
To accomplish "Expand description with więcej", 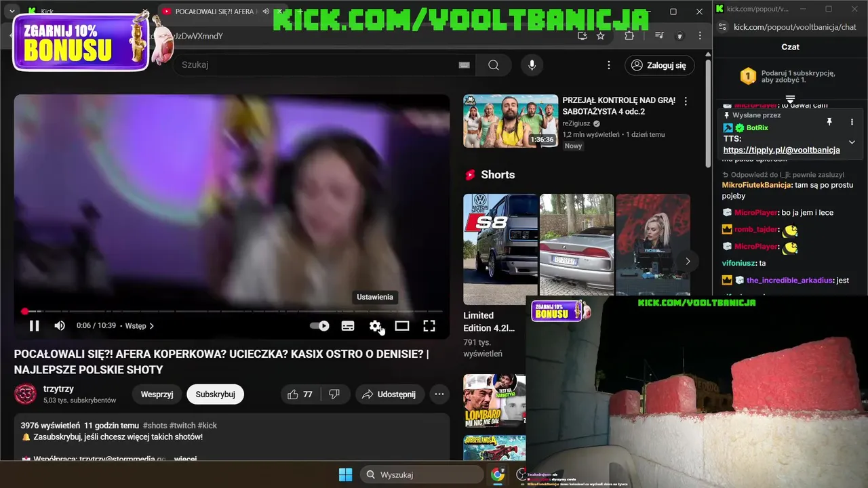I will pyautogui.click(x=185, y=459).
